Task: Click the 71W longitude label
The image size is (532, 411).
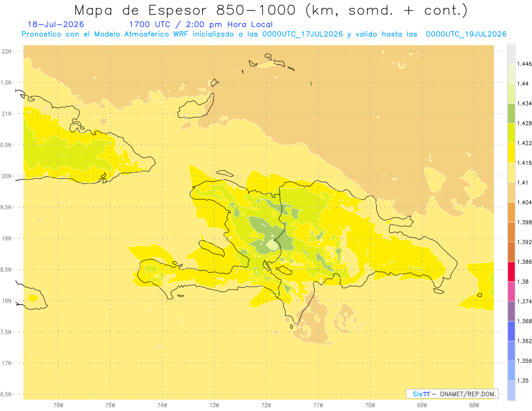Action: pyautogui.click(x=318, y=405)
